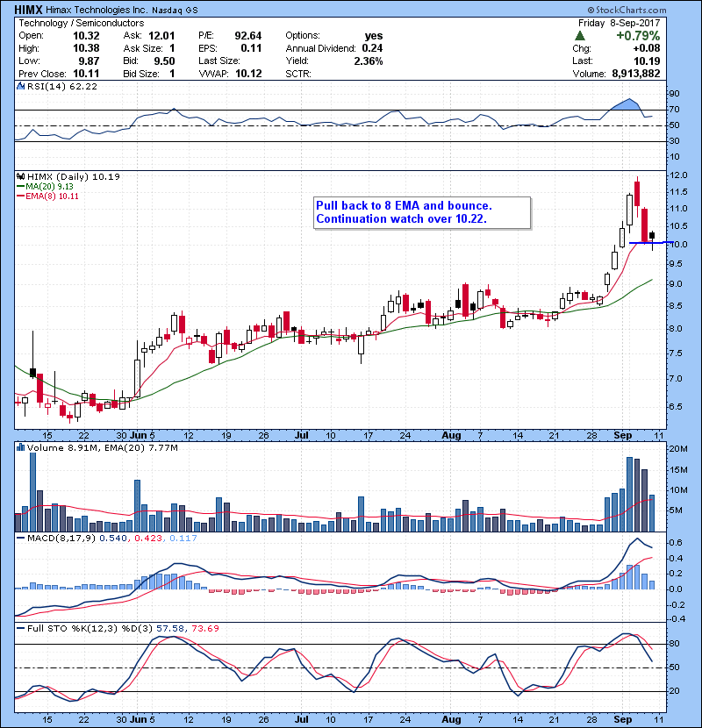
Task: Click the candlestick icon beside HIMX (Daily)
Action: click(x=20, y=176)
